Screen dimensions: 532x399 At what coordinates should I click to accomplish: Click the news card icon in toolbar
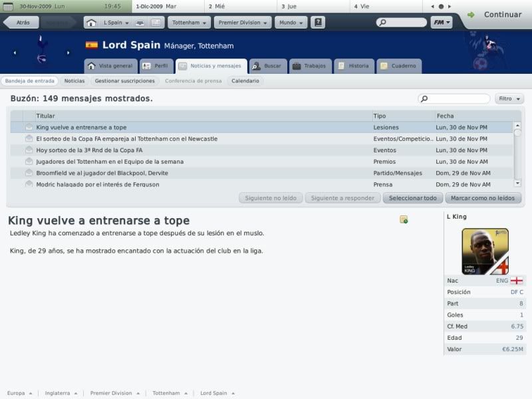click(156, 23)
